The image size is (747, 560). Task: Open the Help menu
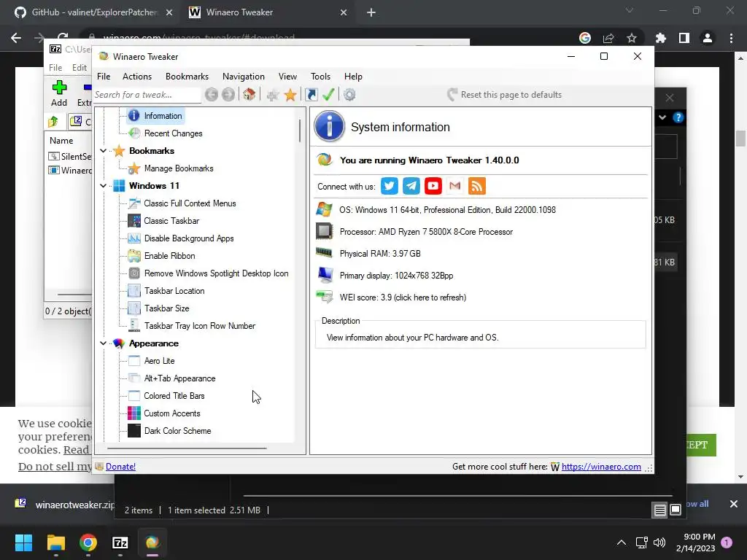pos(354,77)
